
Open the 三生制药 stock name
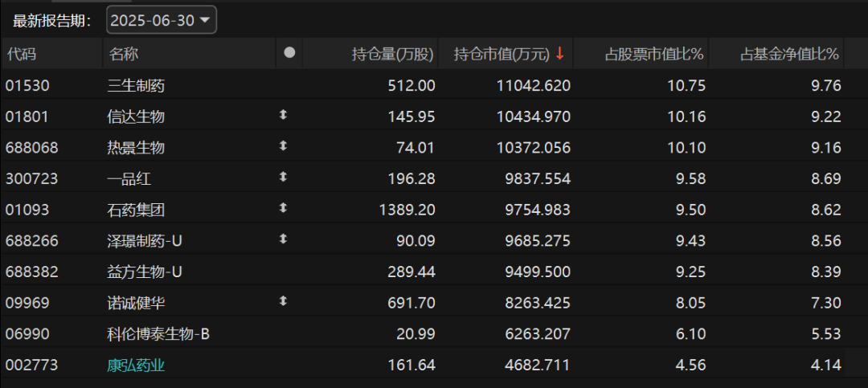coord(136,85)
